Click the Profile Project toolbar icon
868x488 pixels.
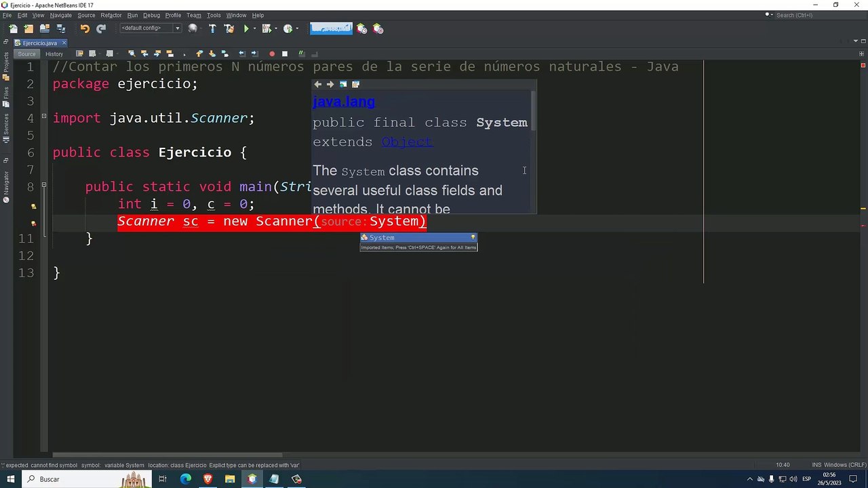tap(288, 28)
